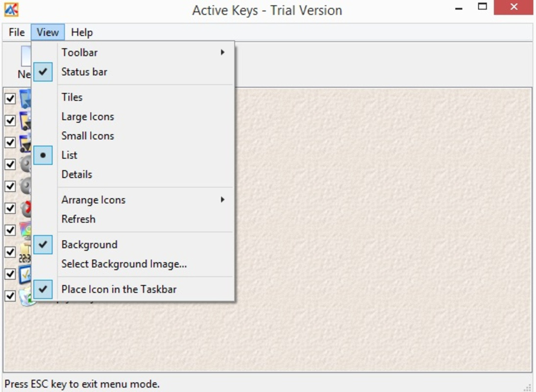
Task: Expand the Arrange Icons submenu
Action: point(133,200)
